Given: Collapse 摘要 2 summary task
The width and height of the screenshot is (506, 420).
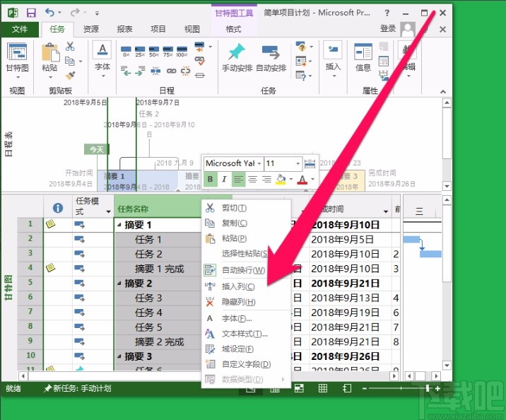Looking at the screenshot, I should (119, 284).
